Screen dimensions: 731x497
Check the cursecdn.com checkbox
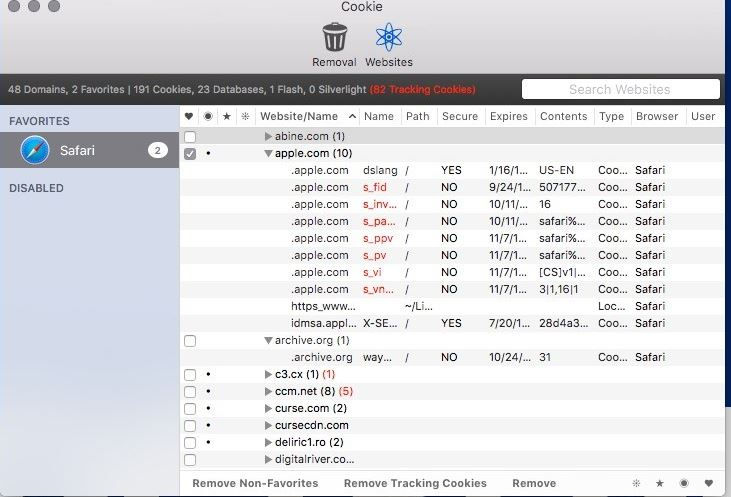point(190,426)
